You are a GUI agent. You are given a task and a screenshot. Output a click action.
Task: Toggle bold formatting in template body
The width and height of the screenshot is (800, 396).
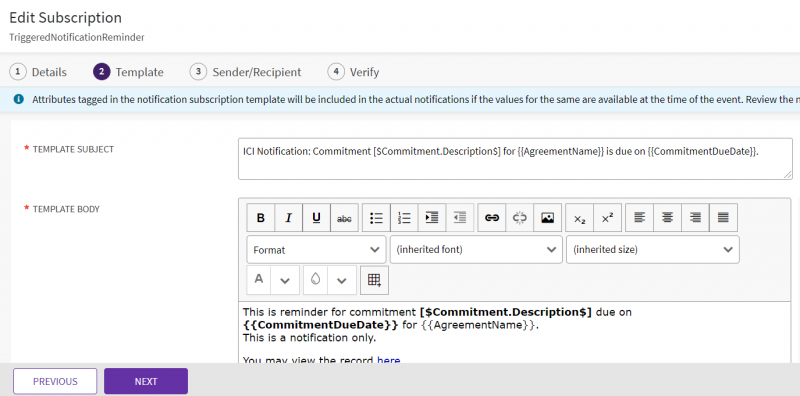coord(261,218)
